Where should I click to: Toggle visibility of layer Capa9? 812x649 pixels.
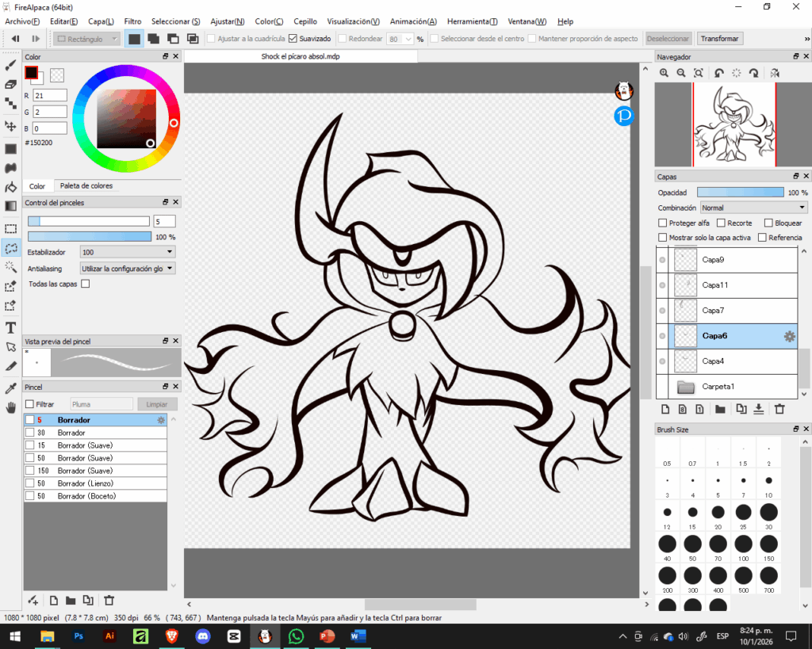[662, 259]
